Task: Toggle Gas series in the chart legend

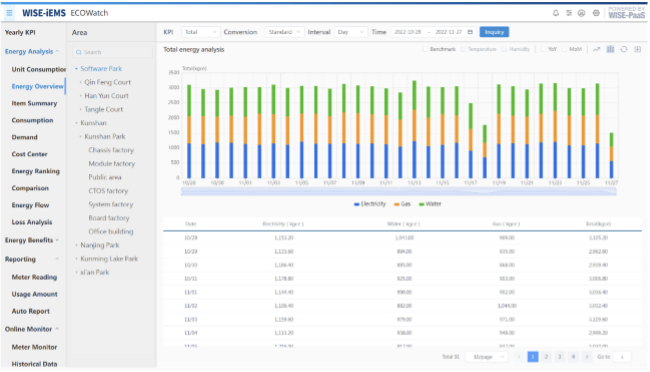Action: 402,204
